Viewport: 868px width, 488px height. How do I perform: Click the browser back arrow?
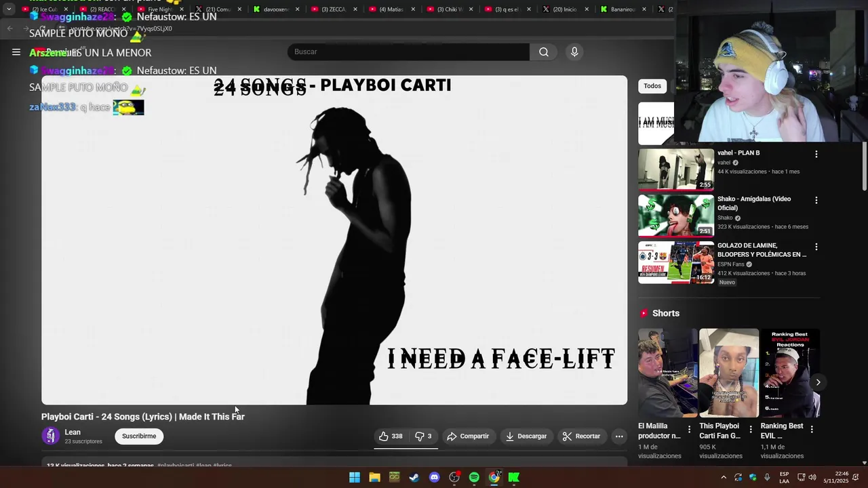point(9,28)
